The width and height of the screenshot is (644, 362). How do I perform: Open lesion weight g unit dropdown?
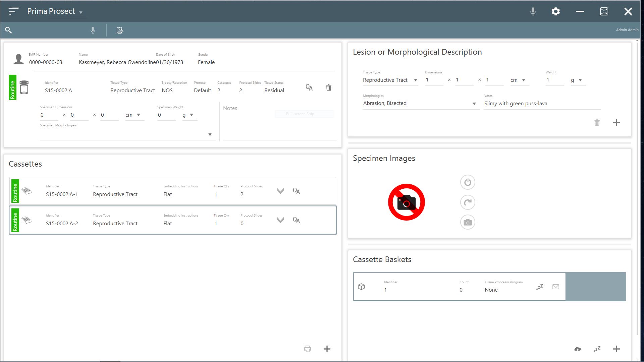click(580, 80)
